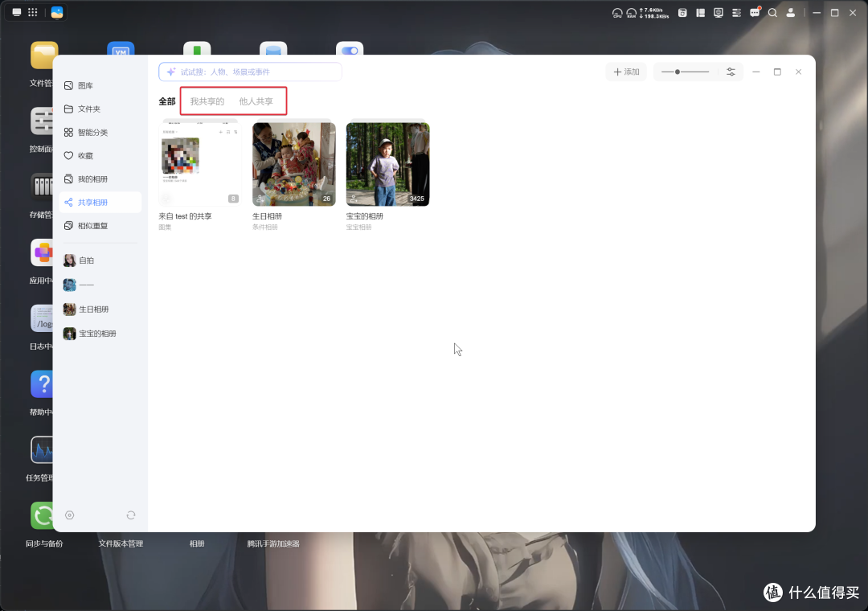Viewport: 868px width, 611px height.
Task: Close the photo app window
Action: tap(798, 72)
